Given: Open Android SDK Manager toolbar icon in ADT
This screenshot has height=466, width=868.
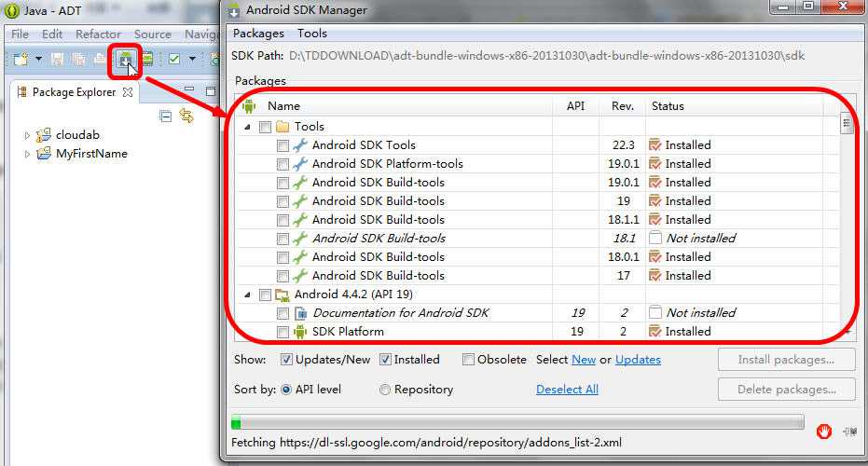Looking at the screenshot, I should pos(126,58).
